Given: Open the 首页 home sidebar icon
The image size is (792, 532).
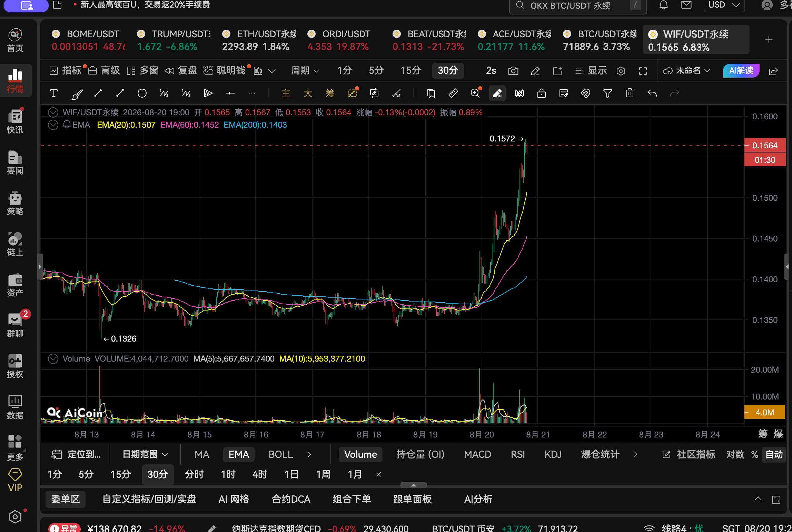Looking at the screenshot, I should pyautogui.click(x=15, y=40).
